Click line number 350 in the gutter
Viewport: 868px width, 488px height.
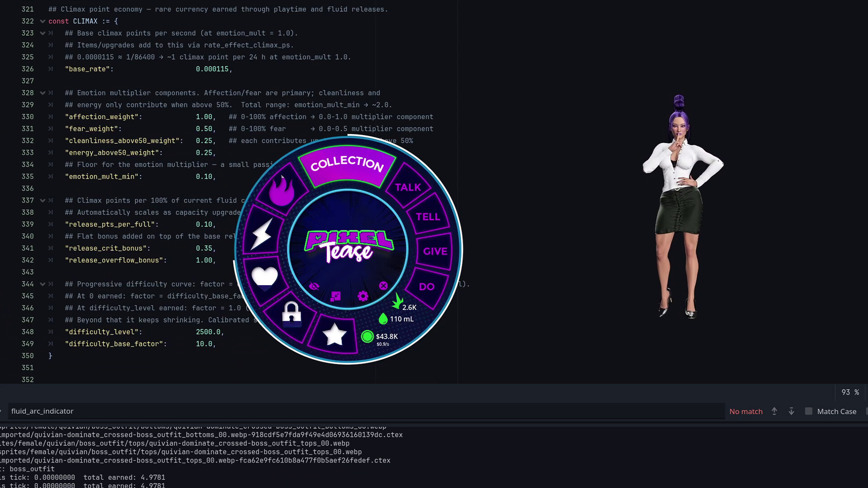28,356
